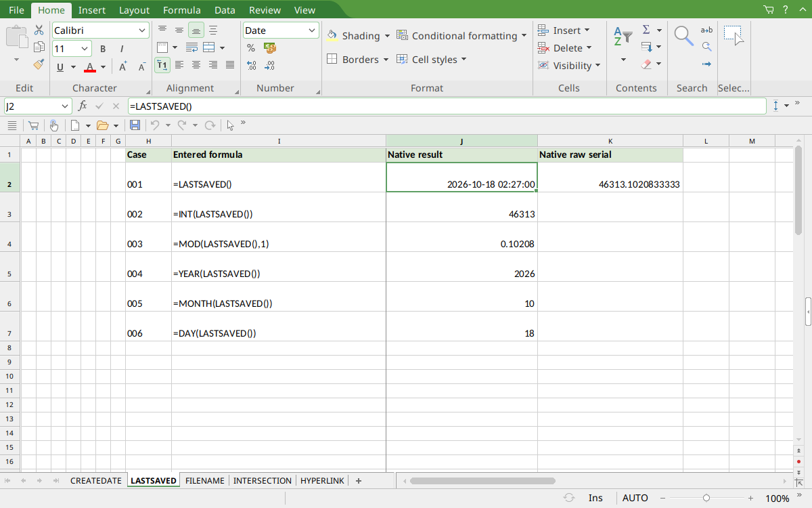Toggle align right

click(x=213, y=65)
